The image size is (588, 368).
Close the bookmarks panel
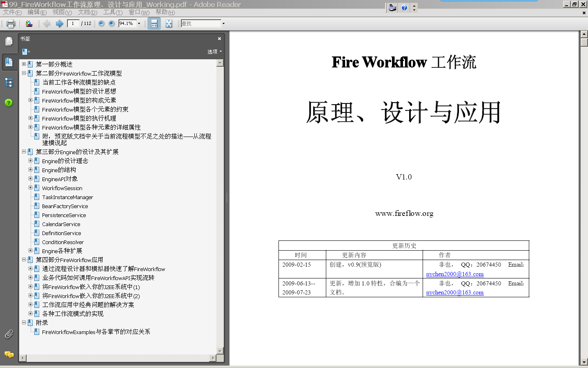[x=219, y=38]
